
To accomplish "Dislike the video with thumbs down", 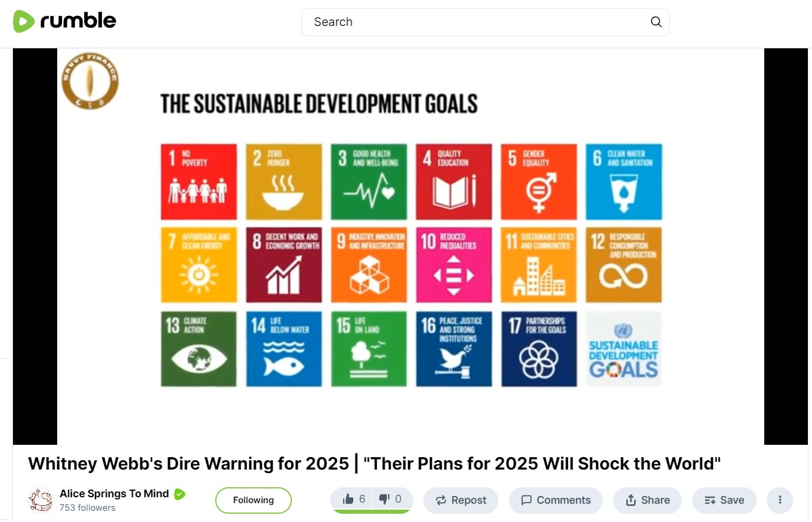I will (x=392, y=499).
